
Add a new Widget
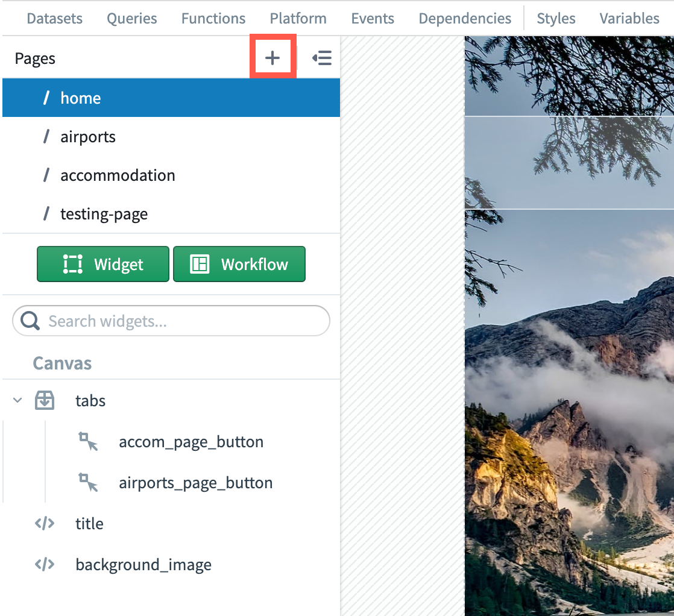point(103,264)
